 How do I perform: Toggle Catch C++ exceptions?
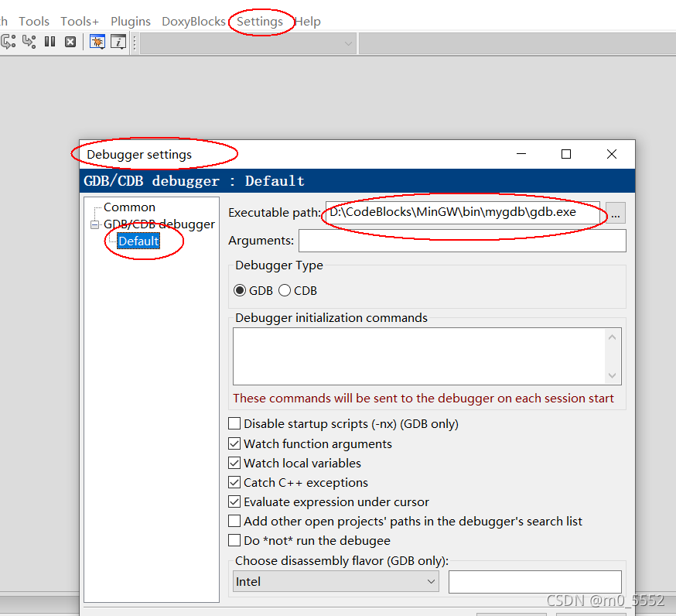pos(234,482)
